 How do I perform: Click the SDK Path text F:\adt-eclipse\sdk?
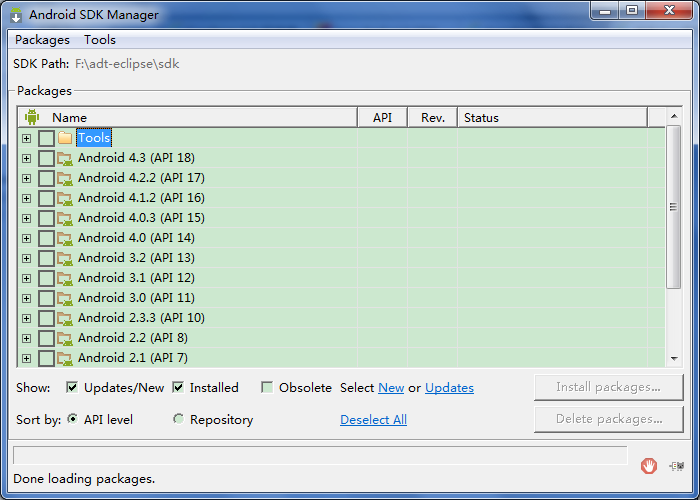point(127,64)
